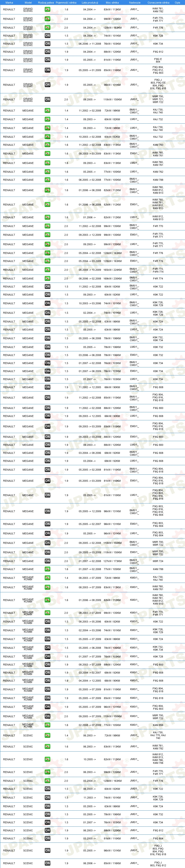Select the F9Q E 804 engine code cell

(158, 60)
